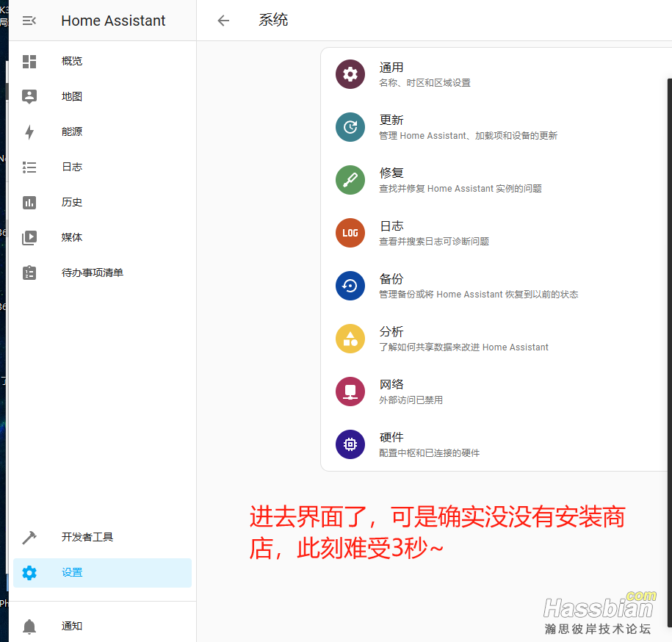Screen dimensions: 672x642
Task: Click description 名称、时区和区域设置
Action: point(424,83)
